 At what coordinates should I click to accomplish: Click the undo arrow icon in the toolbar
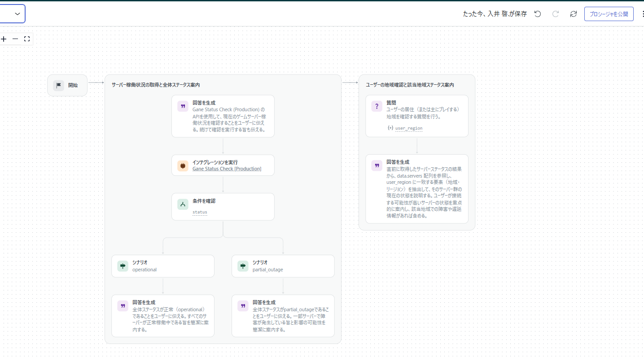coord(537,13)
